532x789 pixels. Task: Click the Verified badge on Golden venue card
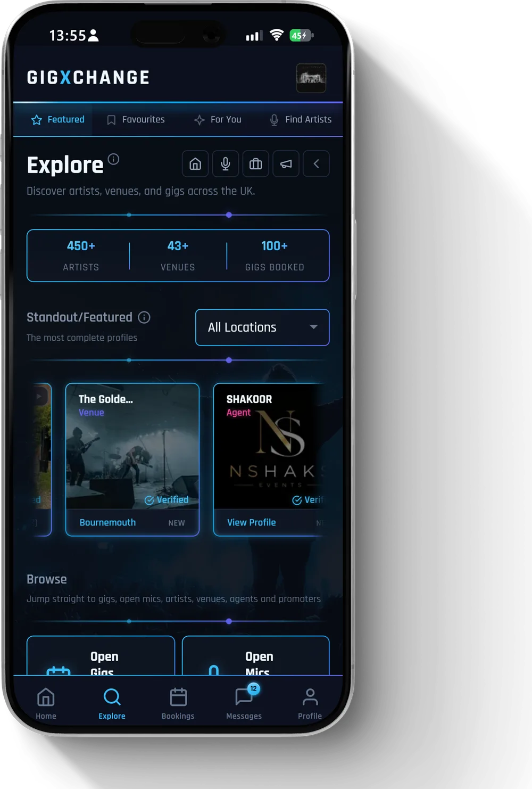pyautogui.click(x=167, y=500)
